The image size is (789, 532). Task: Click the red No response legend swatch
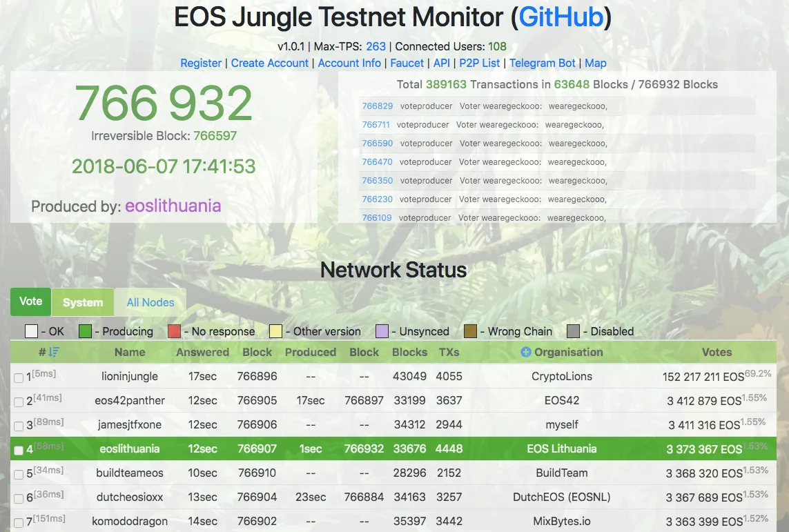[x=174, y=331]
